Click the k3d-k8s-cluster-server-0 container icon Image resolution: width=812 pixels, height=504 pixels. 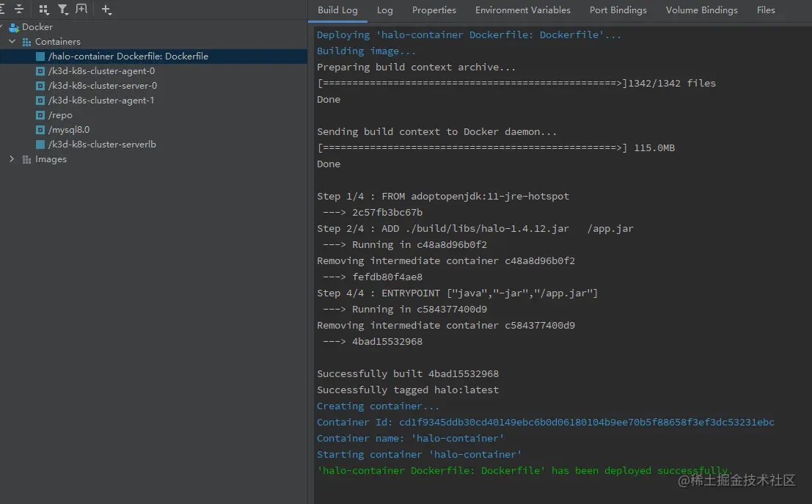coord(40,86)
